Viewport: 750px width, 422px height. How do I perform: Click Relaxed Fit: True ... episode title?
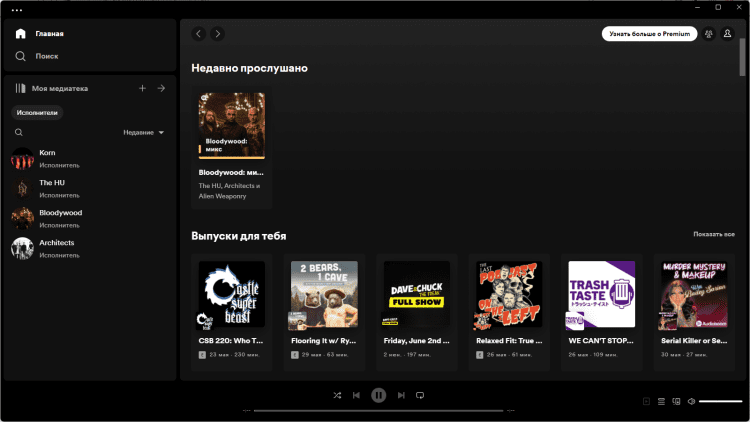[x=509, y=341]
